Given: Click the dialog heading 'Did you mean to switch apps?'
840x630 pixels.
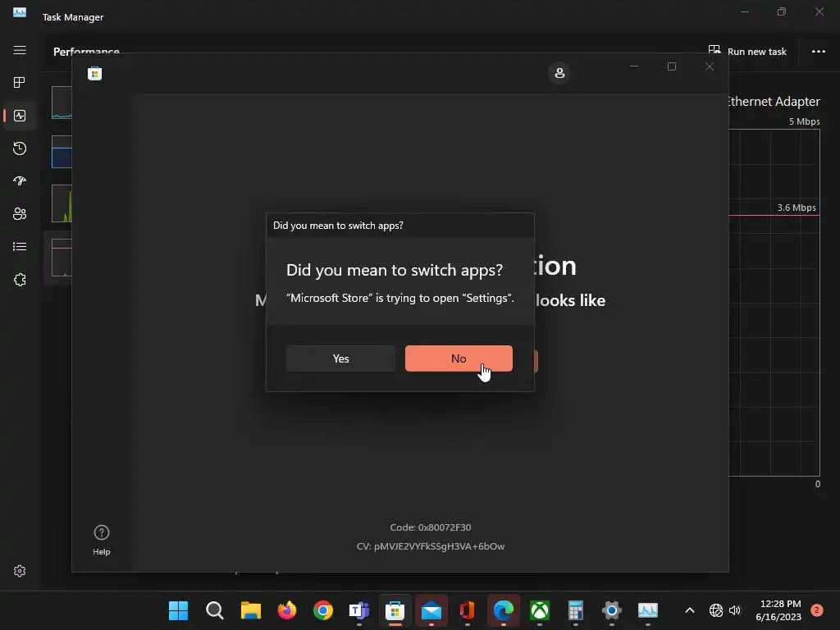Looking at the screenshot, I should pos(395,269).
